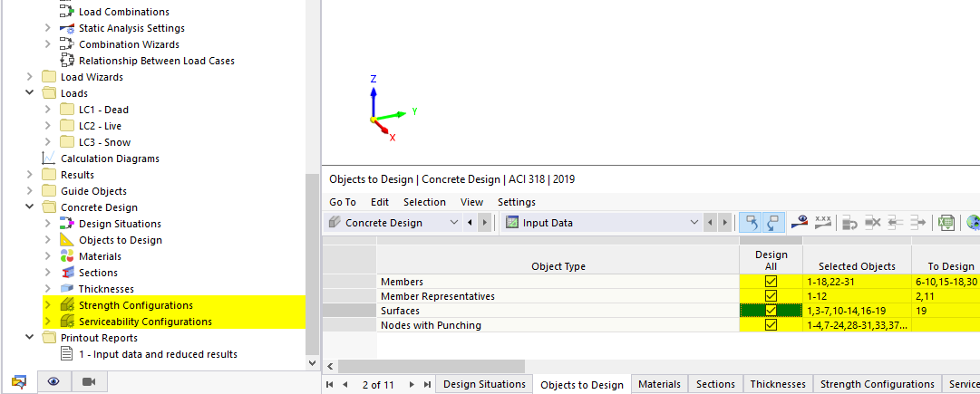Viewport: 980px width, 394px height.
Task: Open the Go To menu
Action: (343, 202)
